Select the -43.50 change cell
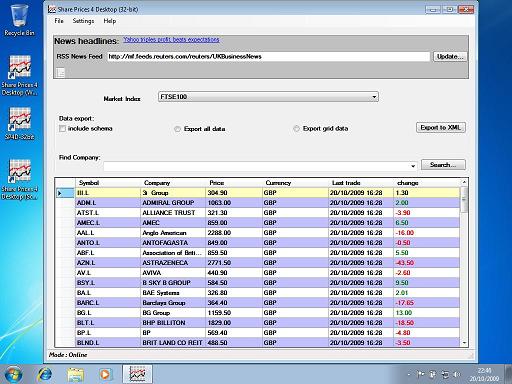Viewport: 512px width, 384px height. (427, 263)
